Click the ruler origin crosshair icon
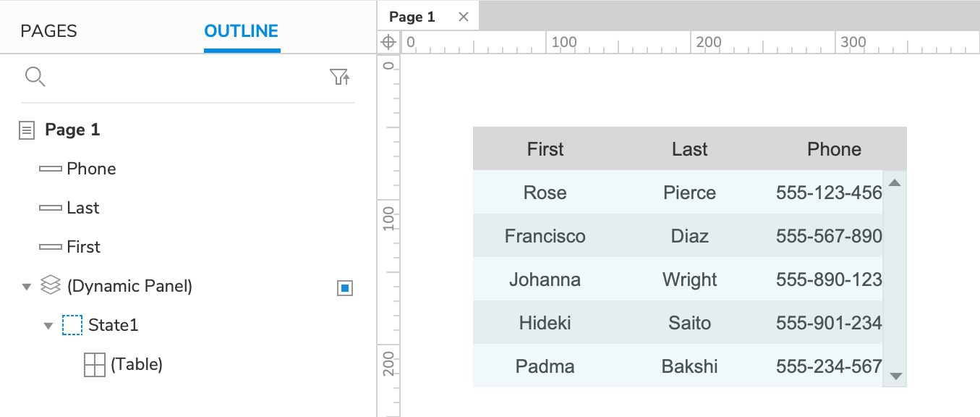 tap(388, 41)
